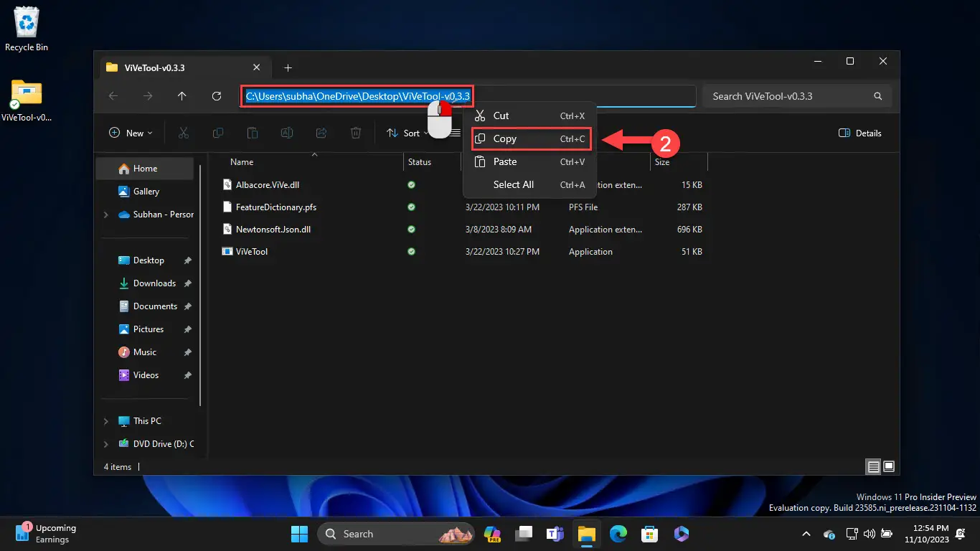
Task: Click the Search ViVeTool-v0.3.3 box
Action: (797, 96)
